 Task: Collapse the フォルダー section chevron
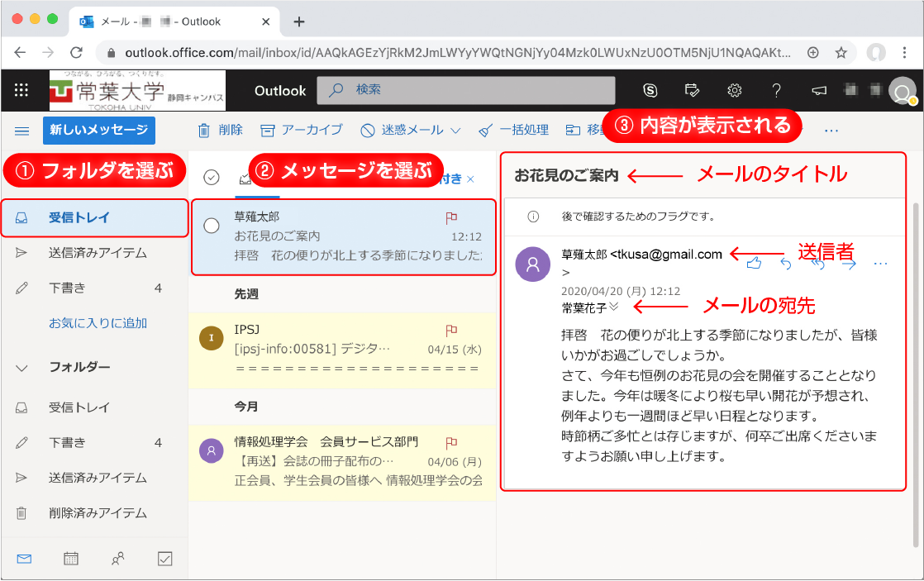22,368
